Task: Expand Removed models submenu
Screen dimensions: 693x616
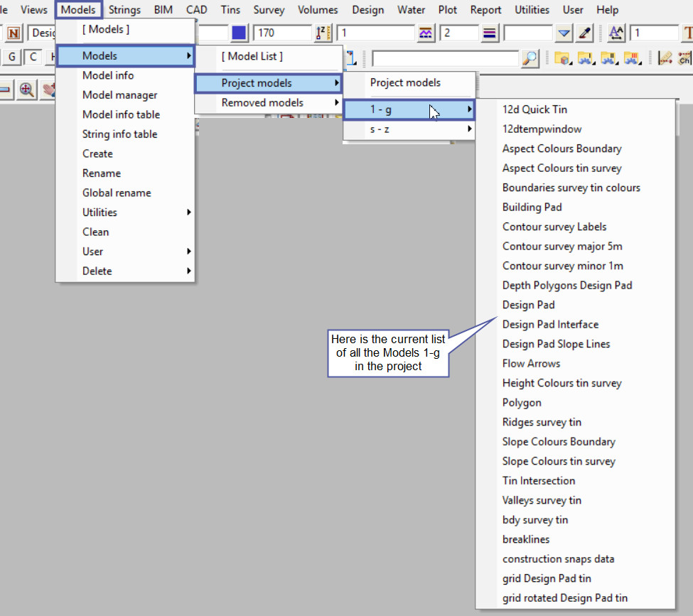Action: (x=268, y=102)
